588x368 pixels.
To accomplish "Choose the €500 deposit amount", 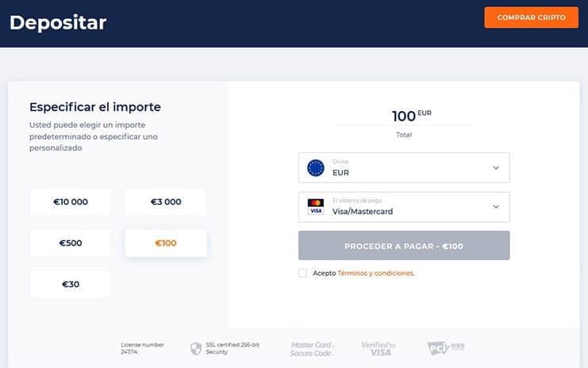I will pos(71,243).
